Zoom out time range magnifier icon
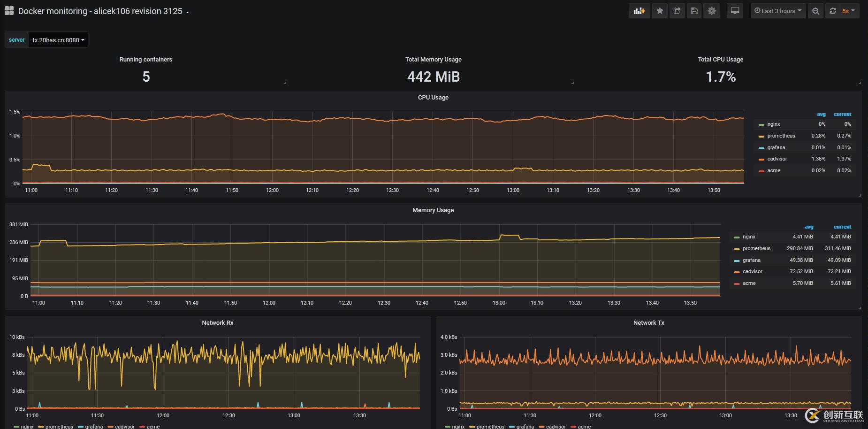This screenshot has height=429, width=868. [x=816, y=11]
